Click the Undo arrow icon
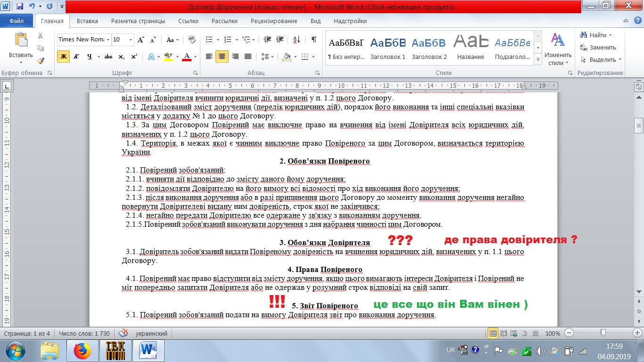The height and width of the screenshot is (362, 644). point(32,7)
